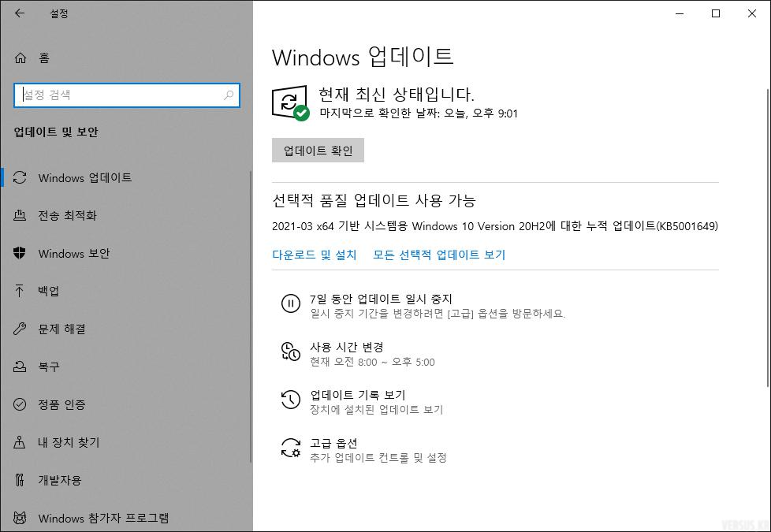Click the 내 장치 찾기 person icon
The width and height of the screenshot is (771, 532).
point(20,442)
